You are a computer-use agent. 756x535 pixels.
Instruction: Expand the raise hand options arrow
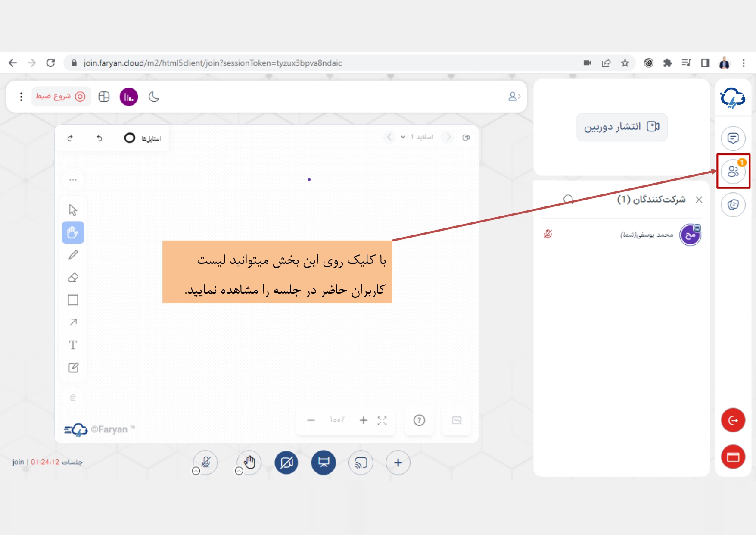[239, 471]
